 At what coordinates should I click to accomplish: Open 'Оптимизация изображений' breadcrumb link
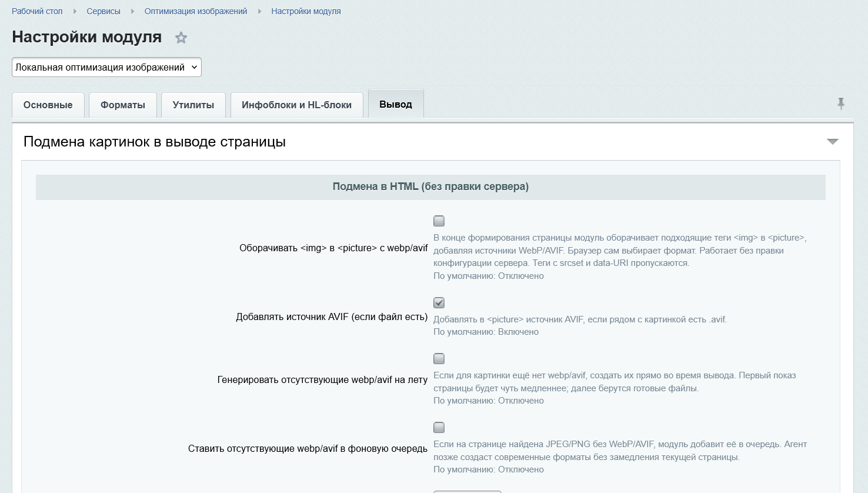(x=196, y=11)
